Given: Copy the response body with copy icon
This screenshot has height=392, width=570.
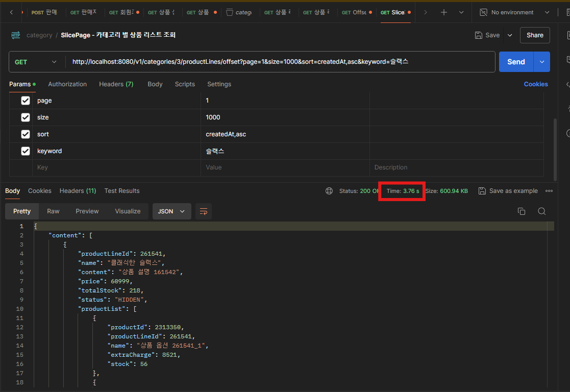Looking at the screenshot, I should pyautogui.click(x=522, y=211).
